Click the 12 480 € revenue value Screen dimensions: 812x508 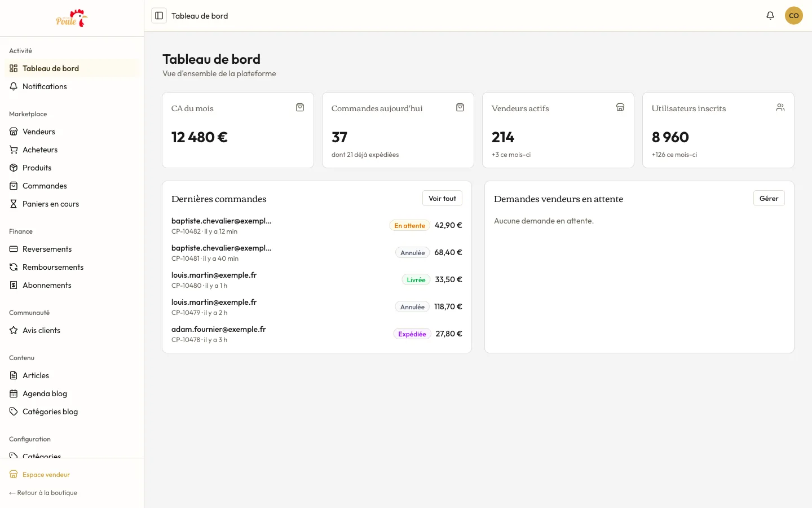click(x=200, y=137)
